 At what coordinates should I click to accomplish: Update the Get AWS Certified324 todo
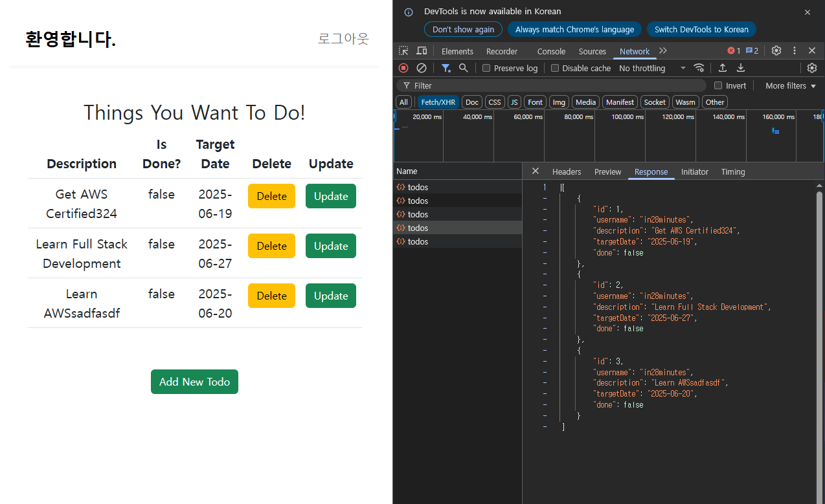point(331,196)
